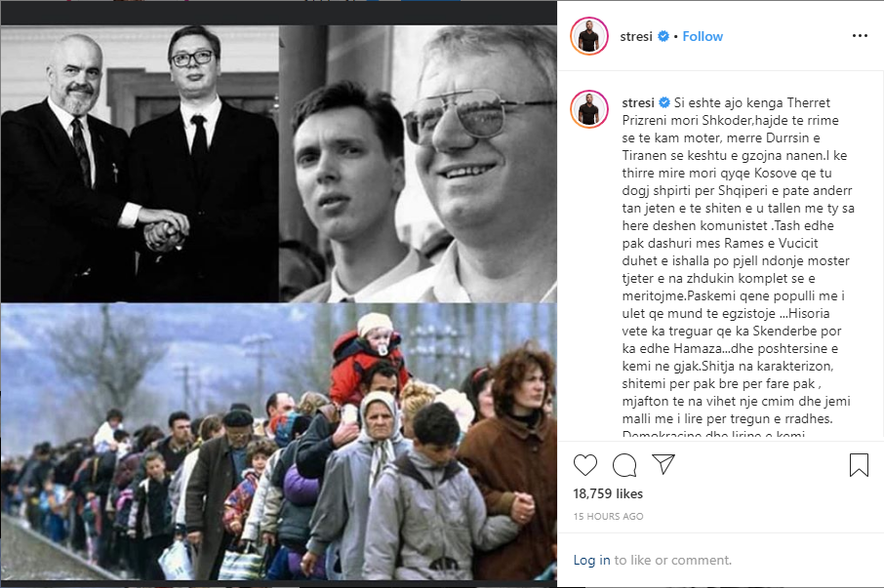The image size is (884, 588).
Task: Click the caption text beginning Si eshte
Action: (x=738, y=260)
